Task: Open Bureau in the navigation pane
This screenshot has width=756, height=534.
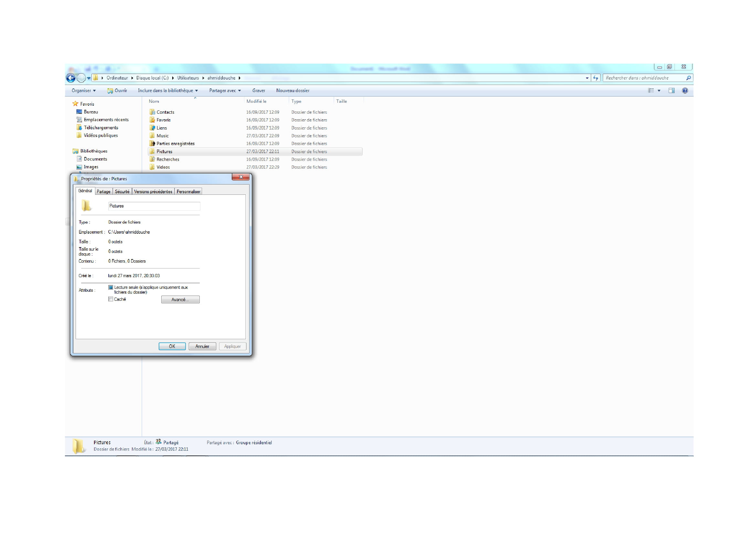Action: (91, 112)
